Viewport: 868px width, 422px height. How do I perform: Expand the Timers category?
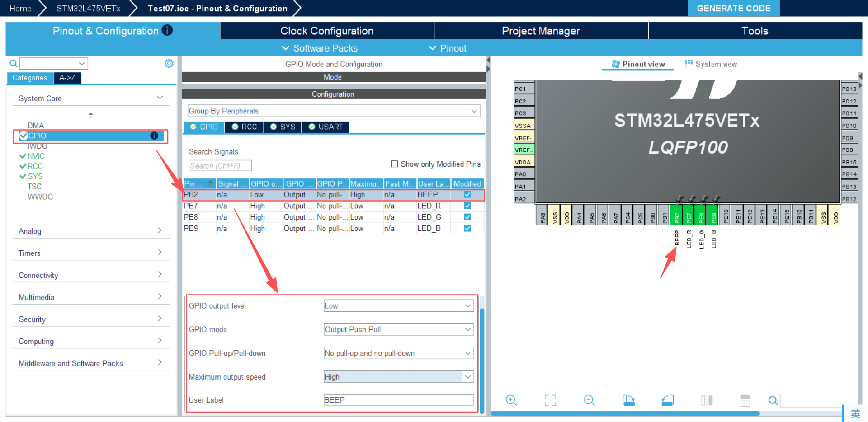90,253
